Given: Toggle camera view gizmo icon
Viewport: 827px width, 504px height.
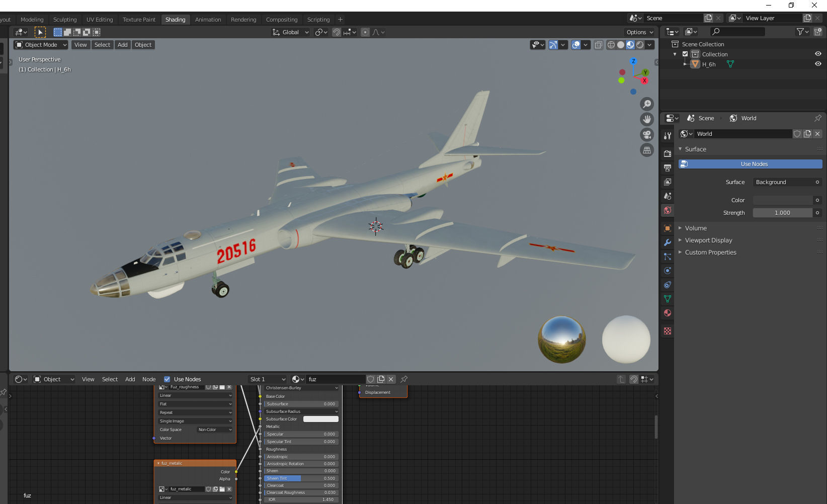Looking at the screenshot, I should tap(647, 135).
